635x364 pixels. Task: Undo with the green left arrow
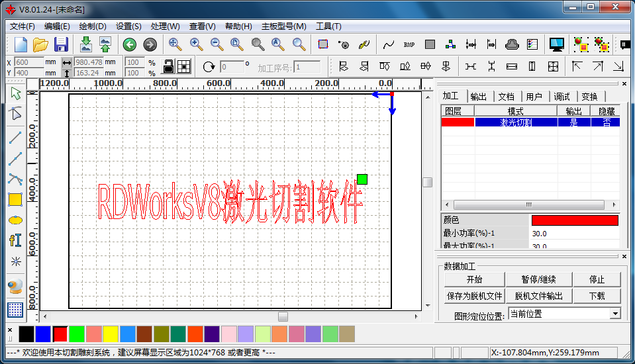[130, 44]
